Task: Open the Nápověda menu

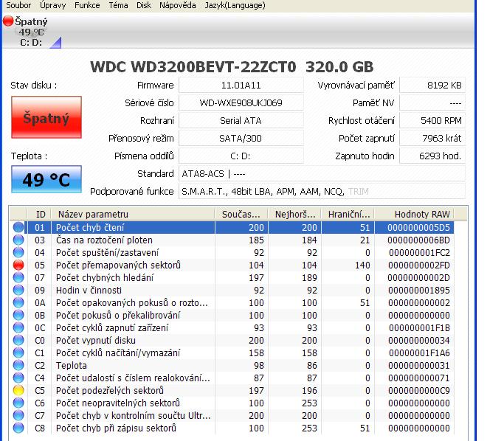Action: tap(177, 5)
